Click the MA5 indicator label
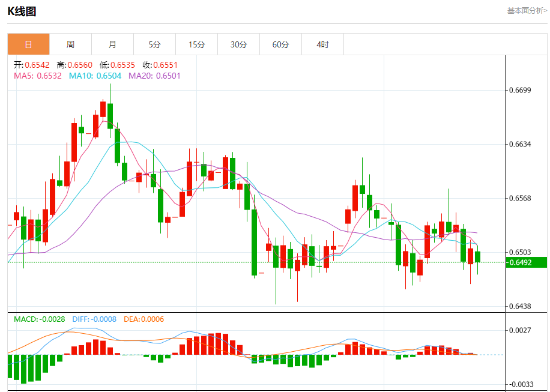 click(x=38, y=76)
